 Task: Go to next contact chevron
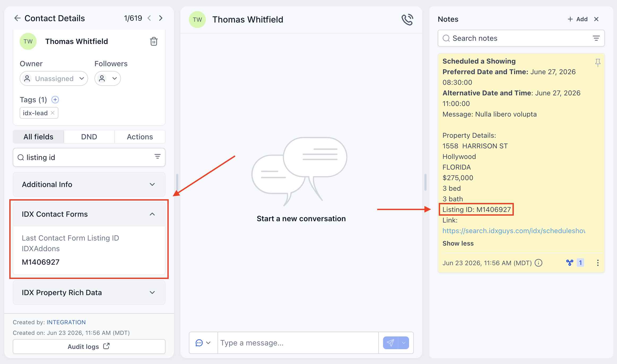coord(161,18)
